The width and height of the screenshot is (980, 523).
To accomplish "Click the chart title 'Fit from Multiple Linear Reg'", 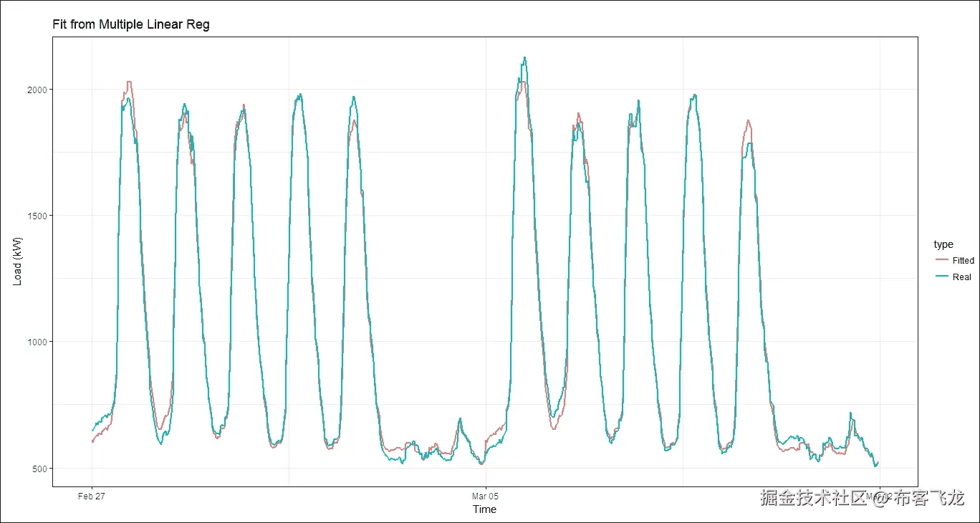I will click(x=130, y=24).
